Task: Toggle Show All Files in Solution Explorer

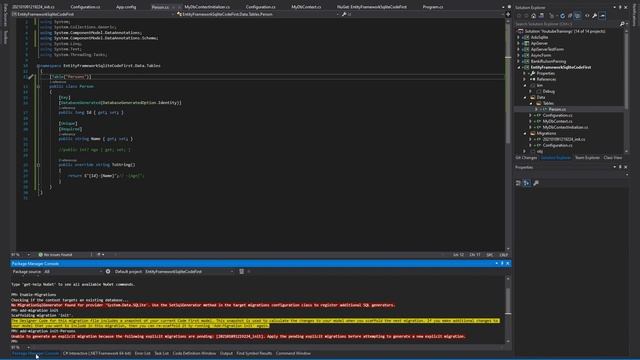Action: [x=578, y=16]
